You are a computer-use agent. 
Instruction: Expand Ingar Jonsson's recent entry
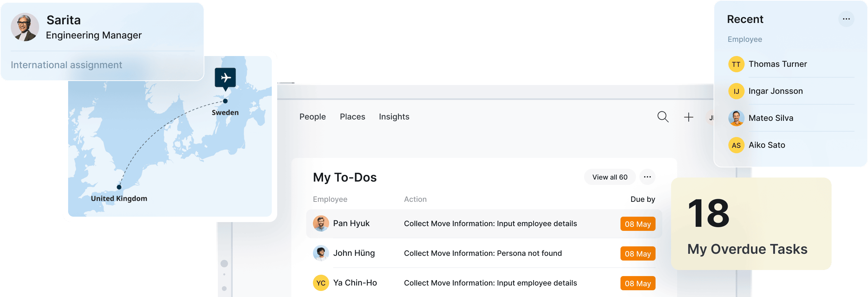[x=775, y=91]
